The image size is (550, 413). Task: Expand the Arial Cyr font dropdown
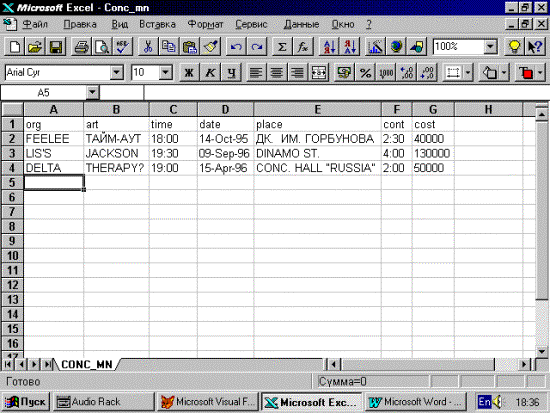pyautogui.click(x=116, y=73)
